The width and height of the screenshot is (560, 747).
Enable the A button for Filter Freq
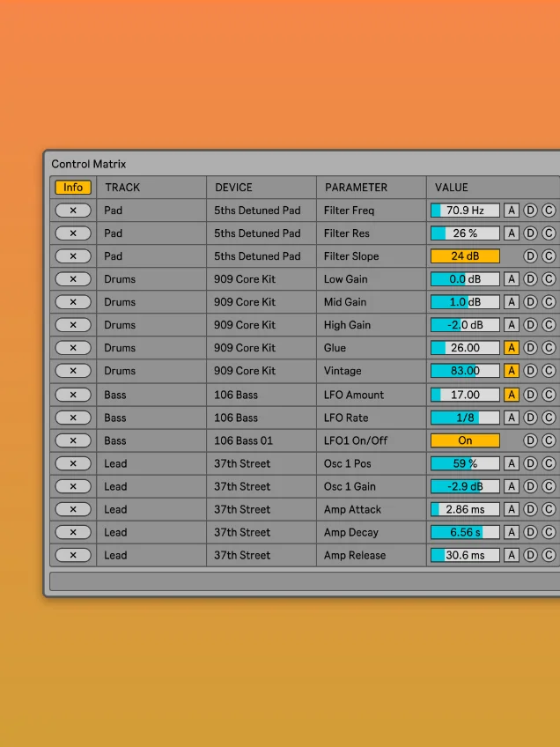(512, 210)
